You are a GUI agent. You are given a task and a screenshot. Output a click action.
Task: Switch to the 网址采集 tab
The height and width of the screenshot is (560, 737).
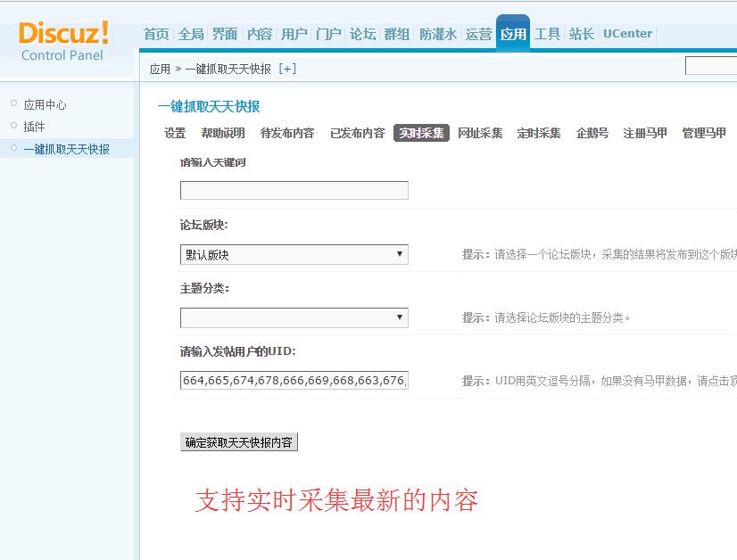point(480,133)
